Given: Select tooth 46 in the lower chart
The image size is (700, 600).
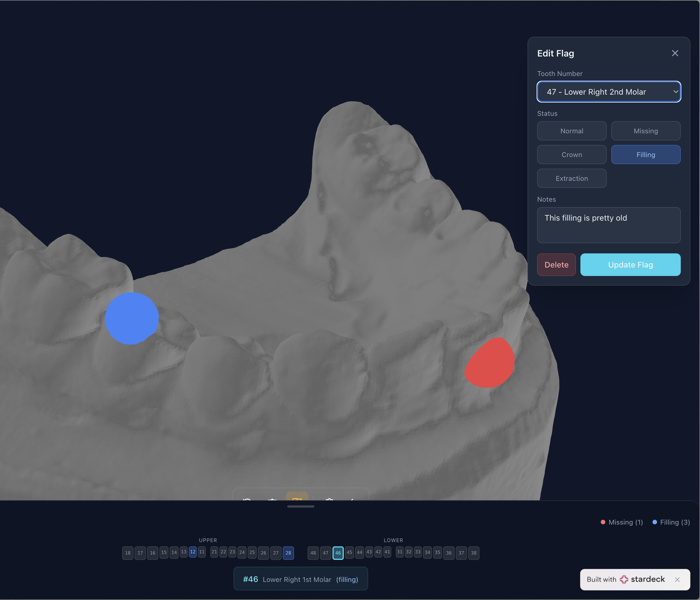Looking at the screenshot, I should 338,553.
